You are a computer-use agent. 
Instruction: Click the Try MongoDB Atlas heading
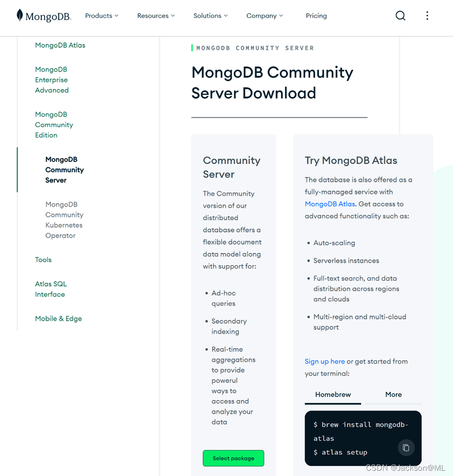351,160
